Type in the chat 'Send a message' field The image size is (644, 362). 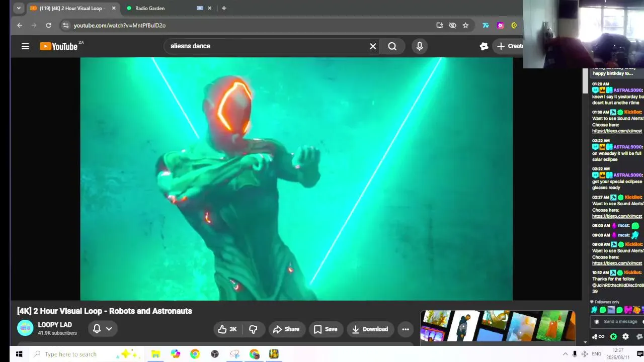point(620,322)
